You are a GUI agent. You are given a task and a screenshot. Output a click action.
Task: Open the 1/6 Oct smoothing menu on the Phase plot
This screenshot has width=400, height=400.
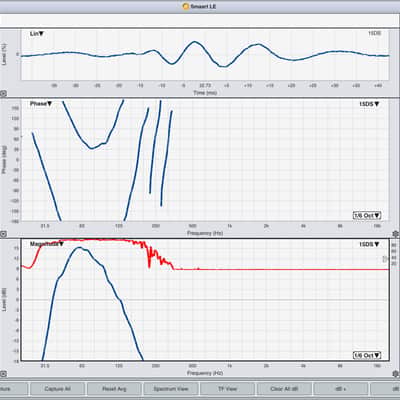click(x=367, y=215)
